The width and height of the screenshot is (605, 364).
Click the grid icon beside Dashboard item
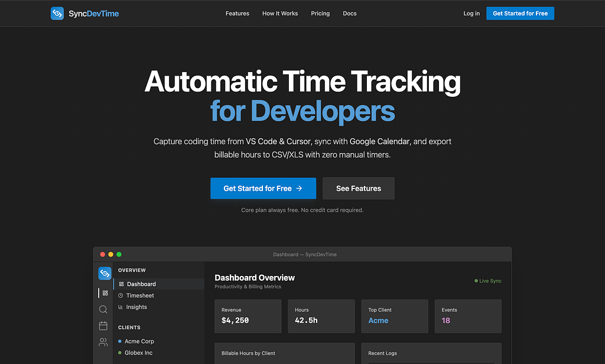(121, 284)
